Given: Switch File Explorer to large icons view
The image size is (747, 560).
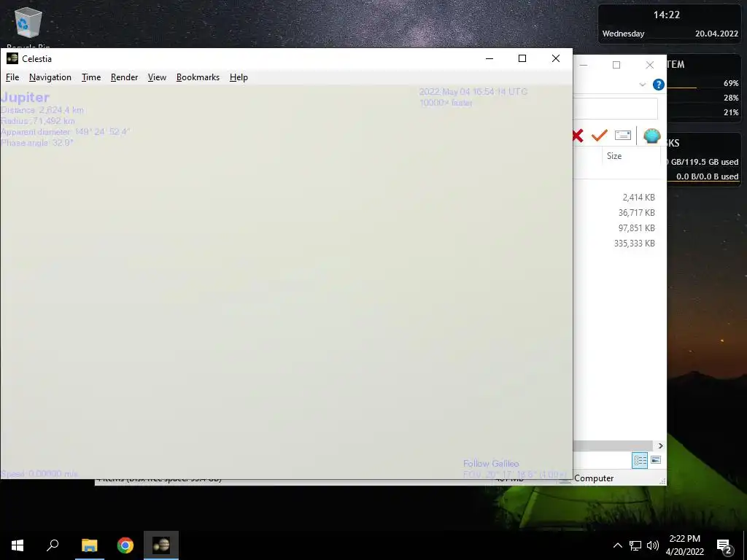Looking at the screenshot, I should 656,460.
